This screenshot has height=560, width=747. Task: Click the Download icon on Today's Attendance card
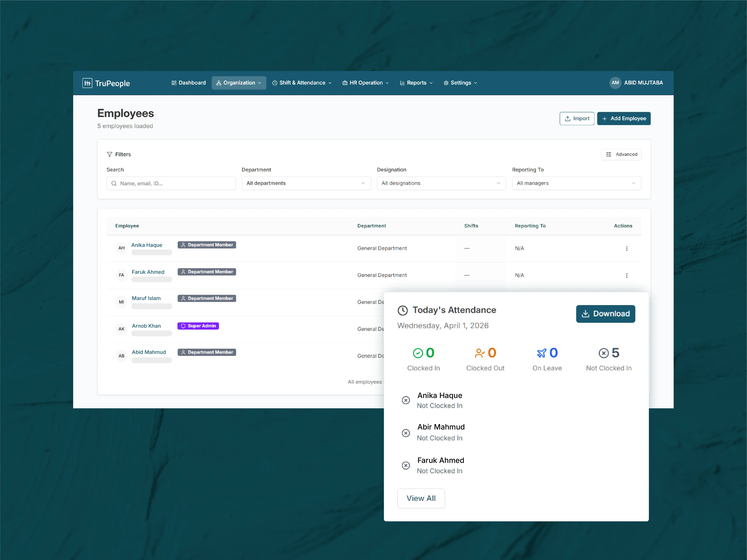(x=585, y=314)
